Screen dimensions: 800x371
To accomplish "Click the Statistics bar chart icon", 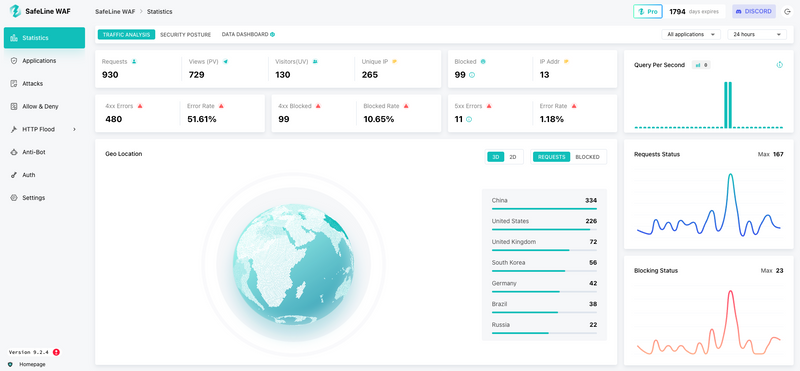I will click(x=14, y=38).
